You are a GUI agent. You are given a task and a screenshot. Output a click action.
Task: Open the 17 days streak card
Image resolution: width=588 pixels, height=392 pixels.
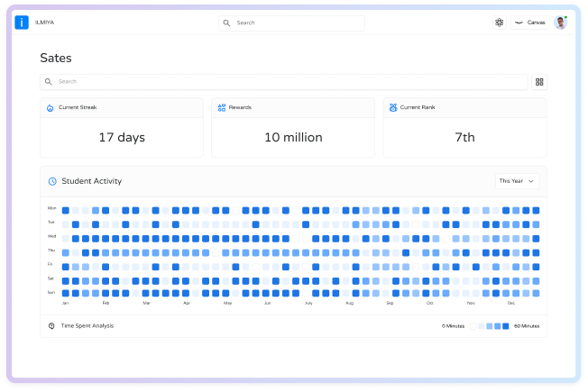click(x=122, y=138)
